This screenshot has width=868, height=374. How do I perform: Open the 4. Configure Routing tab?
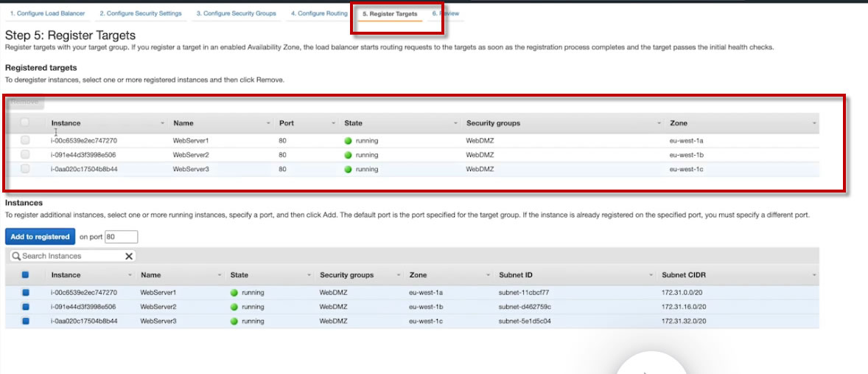319,13
